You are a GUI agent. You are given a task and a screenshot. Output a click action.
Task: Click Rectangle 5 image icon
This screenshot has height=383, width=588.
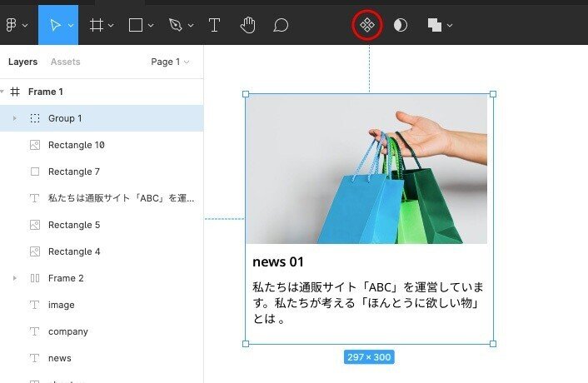click(x=35, y=225)
